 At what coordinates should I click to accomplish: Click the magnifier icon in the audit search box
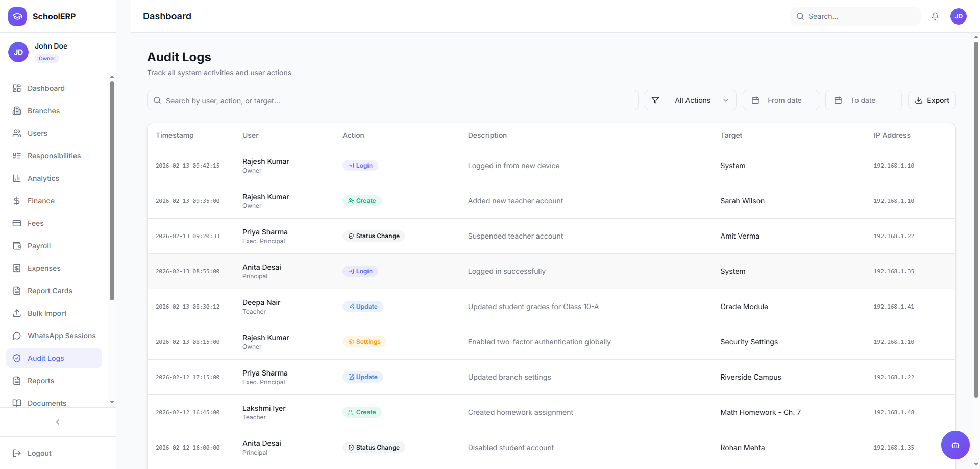click(157, 100)
